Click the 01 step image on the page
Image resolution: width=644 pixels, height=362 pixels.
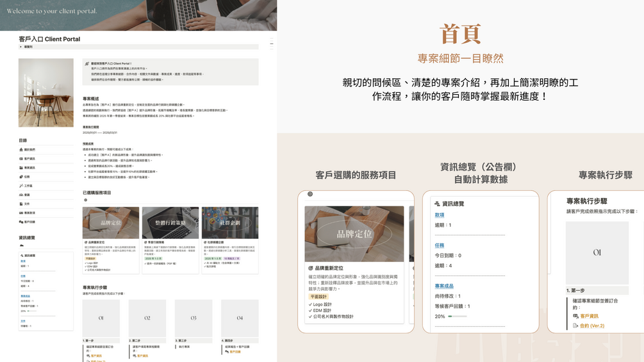pyautogui.click(x=101, y=318)
